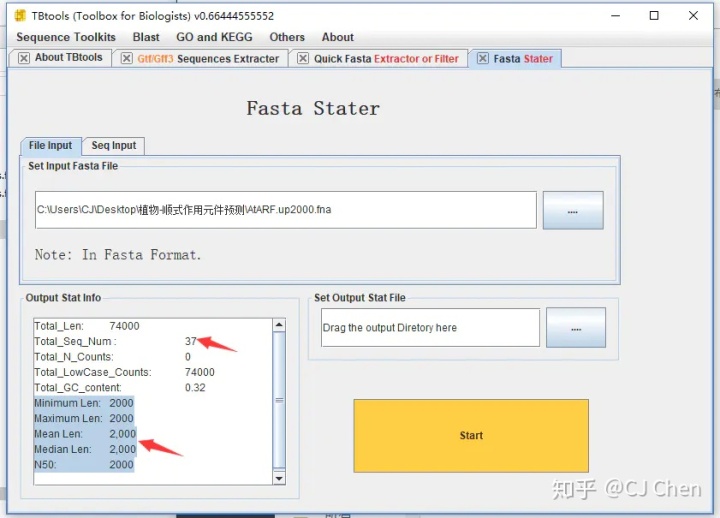Close the About TBtools tab
720x518 pixels.
(24, 58)
